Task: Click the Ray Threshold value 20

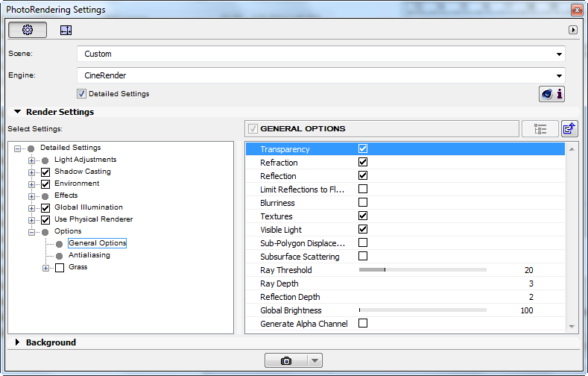Action: [528, 270]
